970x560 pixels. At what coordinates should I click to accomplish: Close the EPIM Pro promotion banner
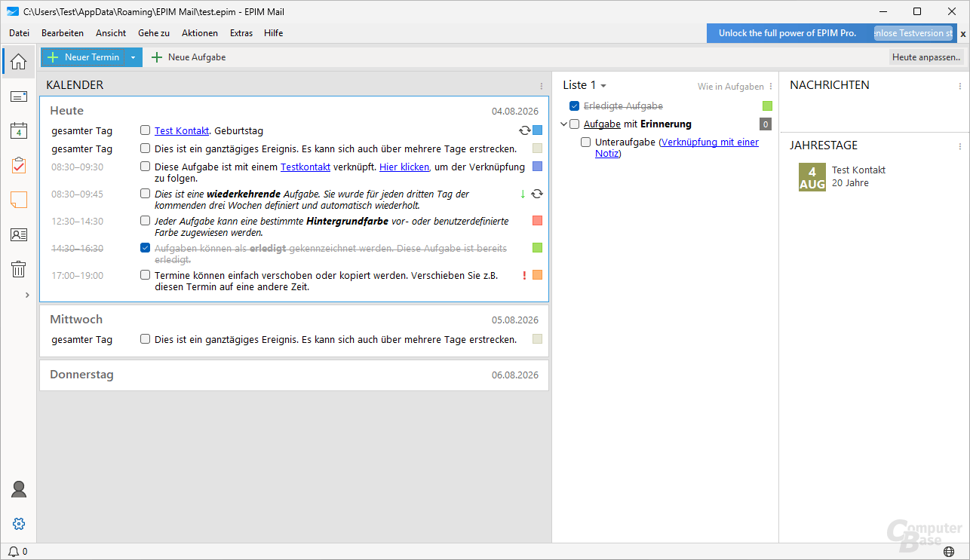pos(962,34)
